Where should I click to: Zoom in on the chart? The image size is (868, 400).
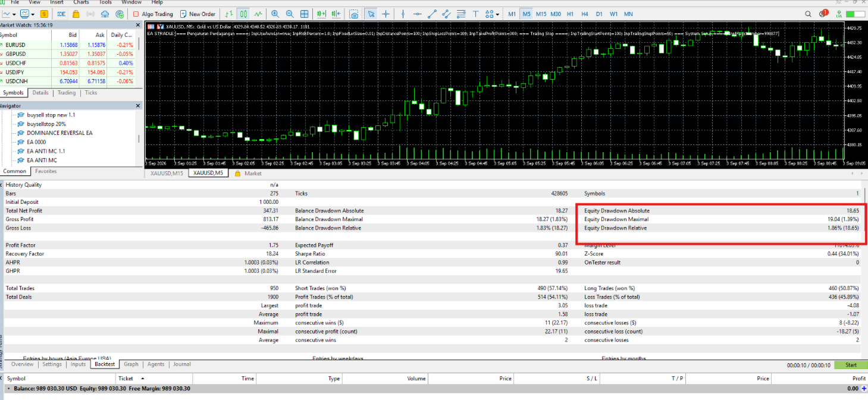point(274,14)
